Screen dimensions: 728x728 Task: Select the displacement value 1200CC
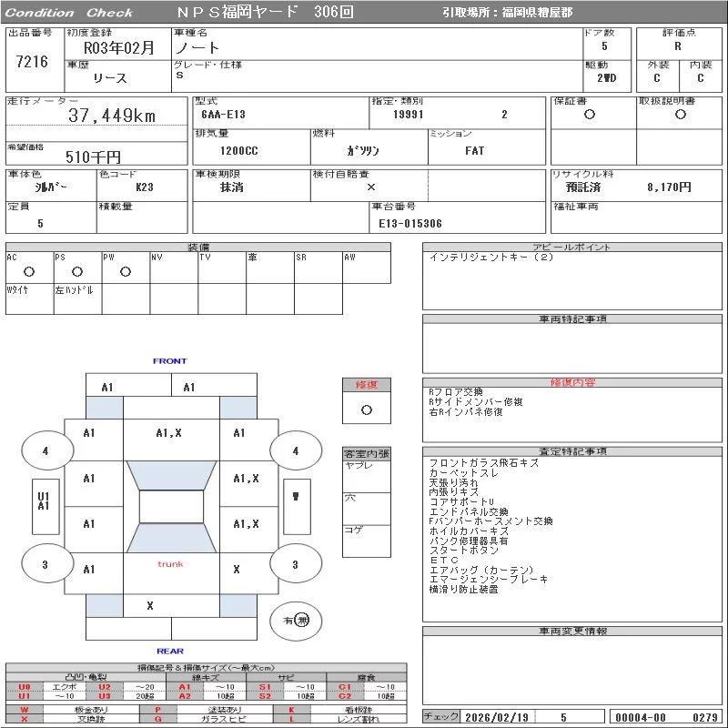pyautogui.click(x=238, y=151)
